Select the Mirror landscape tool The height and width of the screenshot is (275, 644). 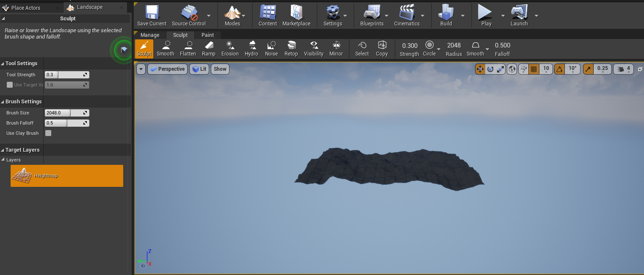(336, 48)
